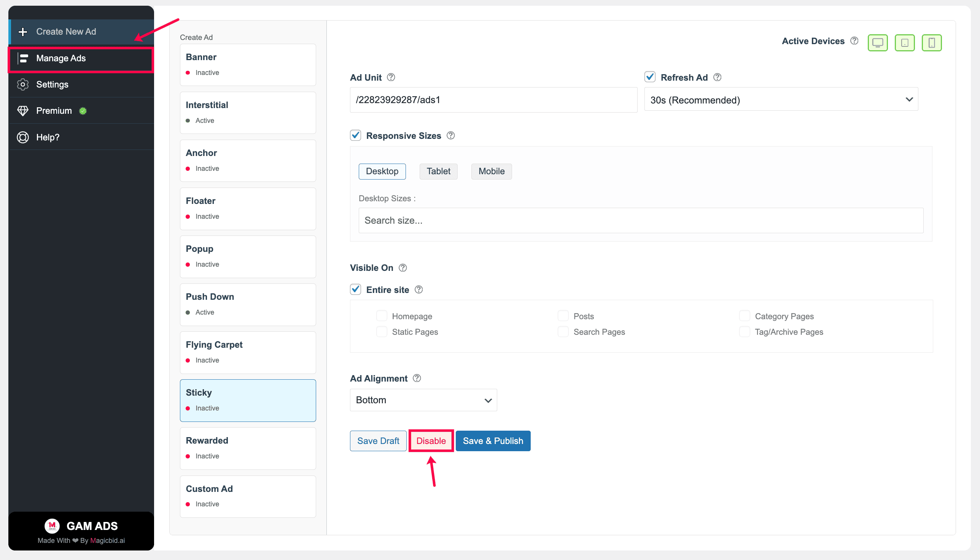Viewport: 980px width, 560px height.
Task: Open Create New Ad in sidebar
Action: [81, 32]
